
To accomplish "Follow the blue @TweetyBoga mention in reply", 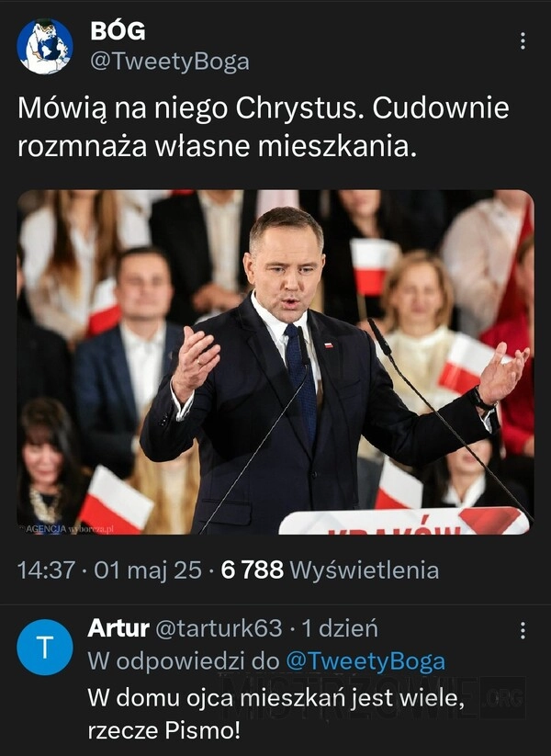I will [365, 661].
